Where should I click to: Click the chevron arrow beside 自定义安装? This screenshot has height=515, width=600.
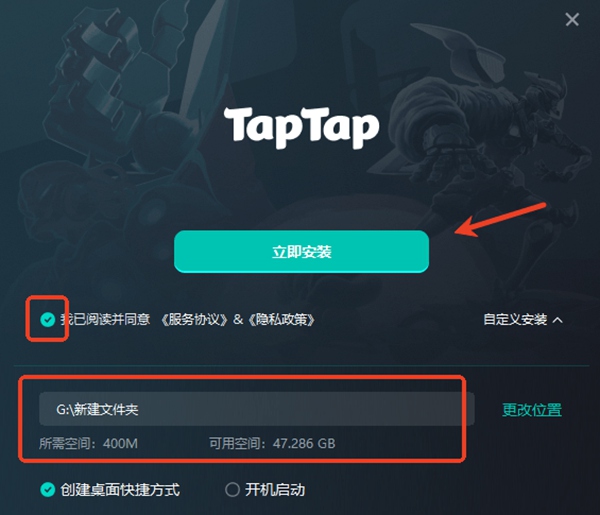558,319
